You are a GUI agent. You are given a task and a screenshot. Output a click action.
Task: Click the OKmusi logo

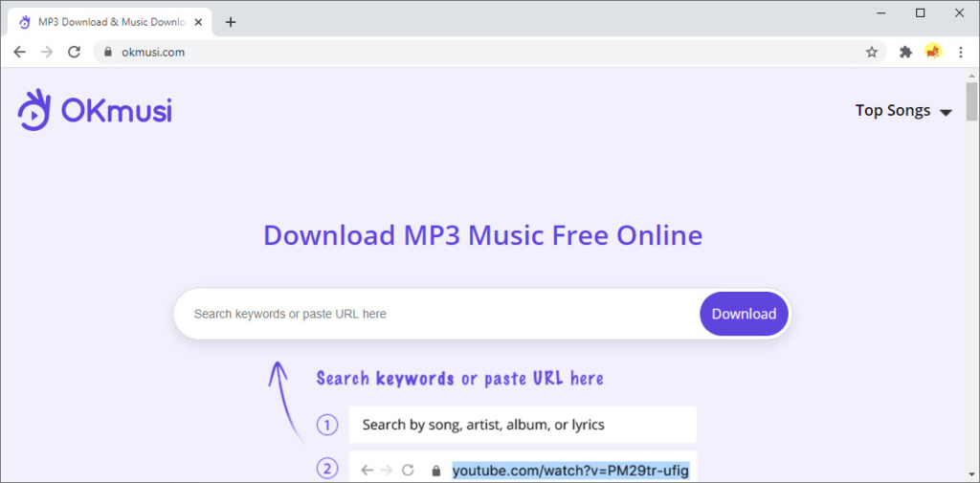[x=95, y=110]
